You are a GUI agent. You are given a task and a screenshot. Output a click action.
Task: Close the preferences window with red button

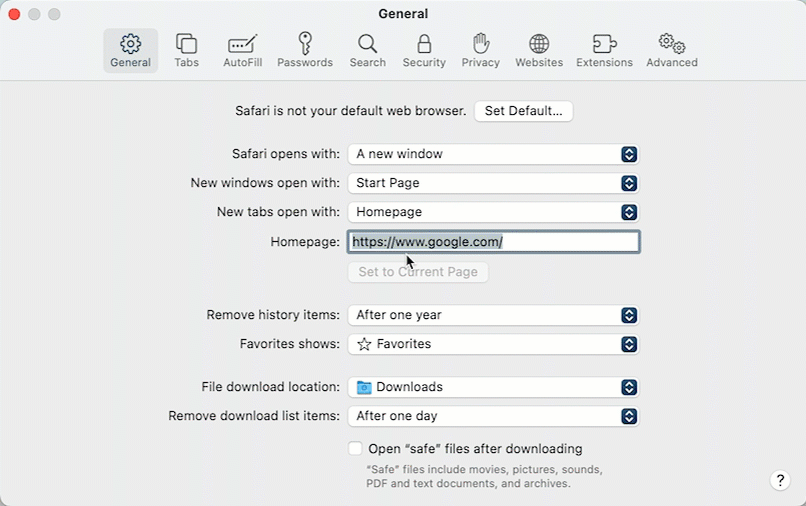(14, 14)
